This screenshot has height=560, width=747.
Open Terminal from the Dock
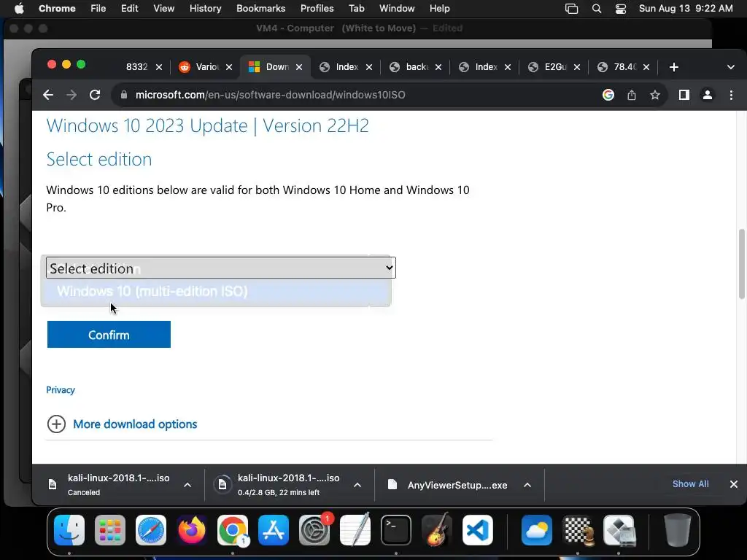[396, 530]
